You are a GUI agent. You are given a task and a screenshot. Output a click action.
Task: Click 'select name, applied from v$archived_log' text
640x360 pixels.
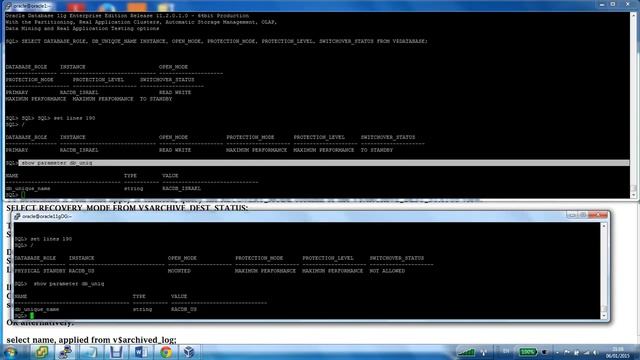pos(91,340)
